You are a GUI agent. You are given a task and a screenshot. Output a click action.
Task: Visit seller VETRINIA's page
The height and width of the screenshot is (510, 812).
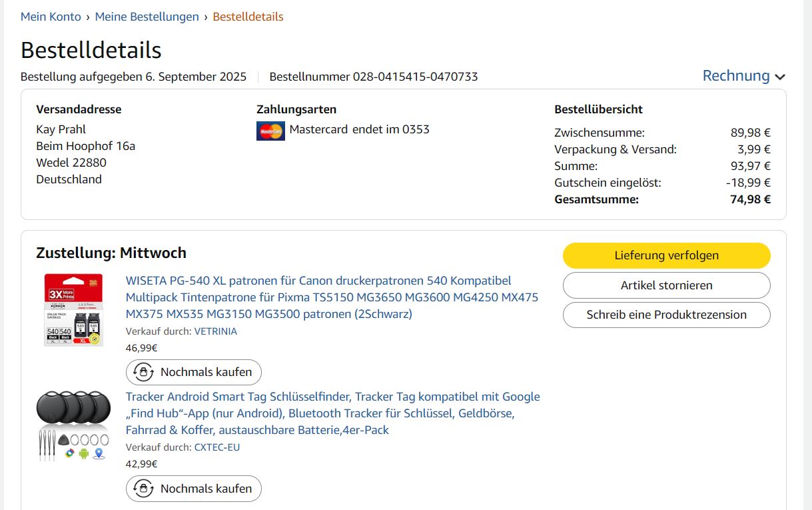click(215, 331)
